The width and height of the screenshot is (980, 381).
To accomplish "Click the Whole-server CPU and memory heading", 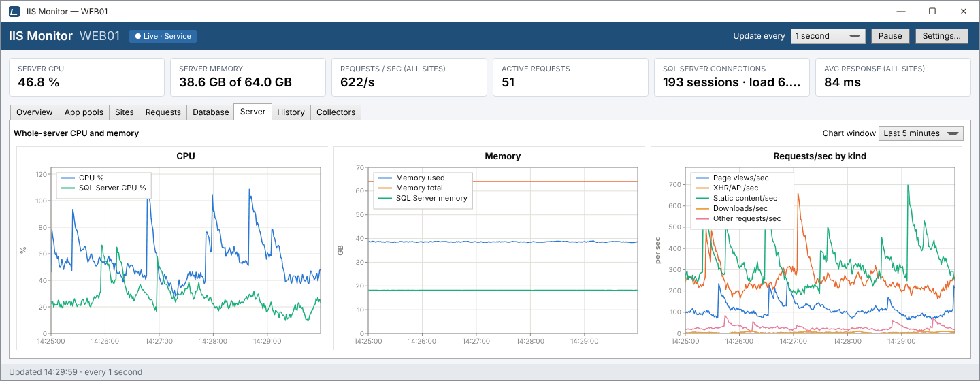I will [76, 133].
